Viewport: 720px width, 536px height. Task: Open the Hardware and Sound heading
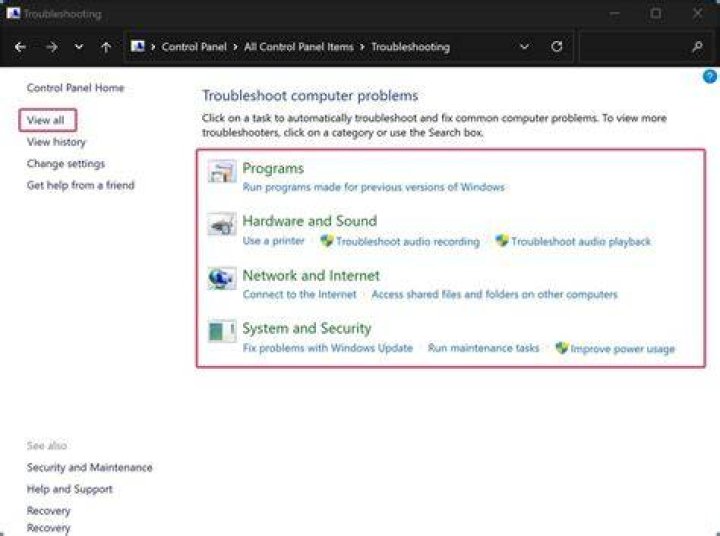pos(309,221)
